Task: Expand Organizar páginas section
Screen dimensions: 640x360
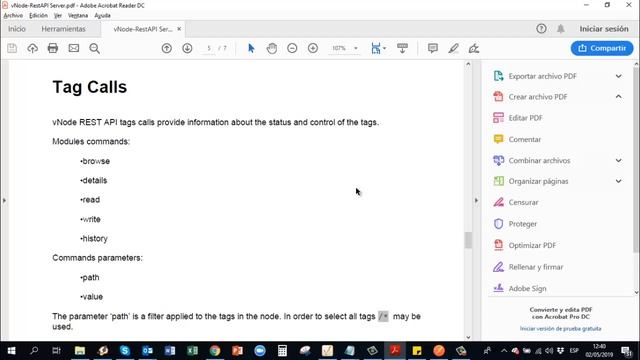Action: [x=618, y=181]
